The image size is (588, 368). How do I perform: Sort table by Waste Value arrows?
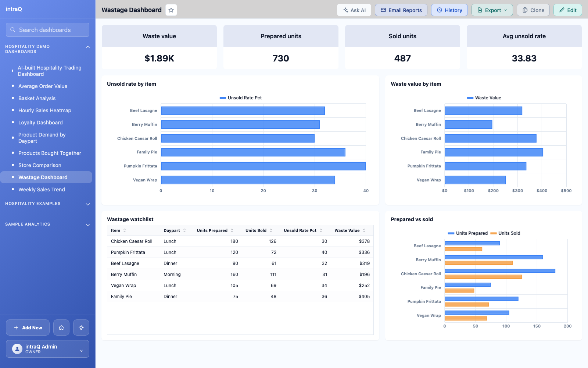(364, 230)
